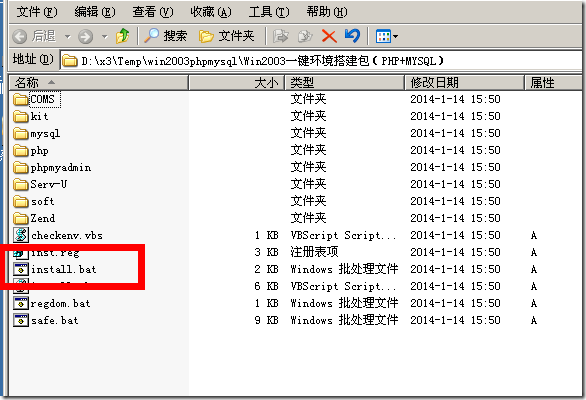Image resolution: width=586 pixels, height=400 pixels.
Task: Select the Zend folder icon
Action: pyautogui.click(x=21, y=218)
